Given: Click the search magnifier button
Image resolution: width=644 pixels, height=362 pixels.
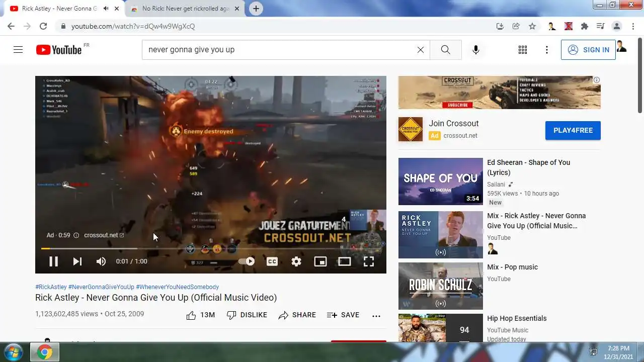Looking at the screenshot, I should (445, 50).
